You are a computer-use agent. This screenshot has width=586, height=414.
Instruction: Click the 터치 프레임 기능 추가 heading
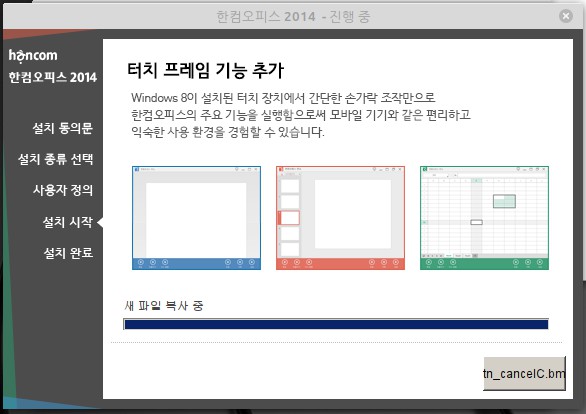pyautogui.click(x=206, y=70)
